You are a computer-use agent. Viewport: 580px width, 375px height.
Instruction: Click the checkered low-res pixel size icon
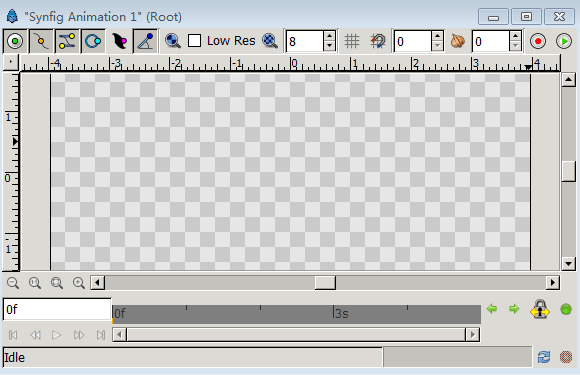[x=270, y=41]
